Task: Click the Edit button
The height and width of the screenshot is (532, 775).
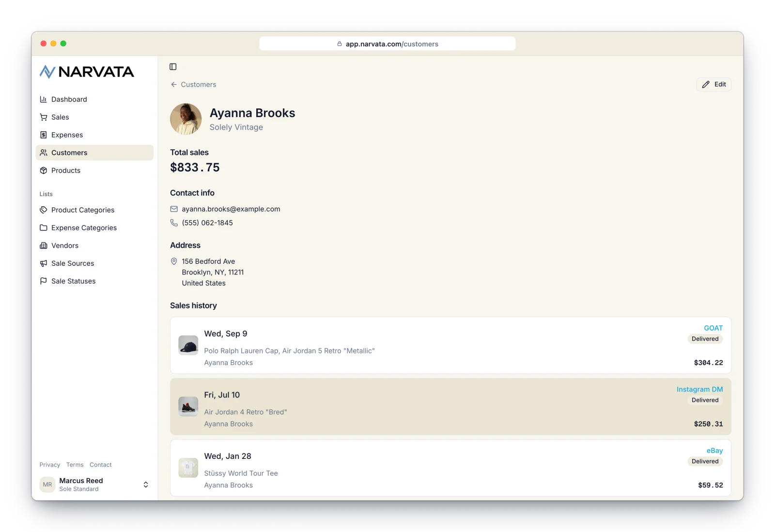Action: [x=714, y=84]
